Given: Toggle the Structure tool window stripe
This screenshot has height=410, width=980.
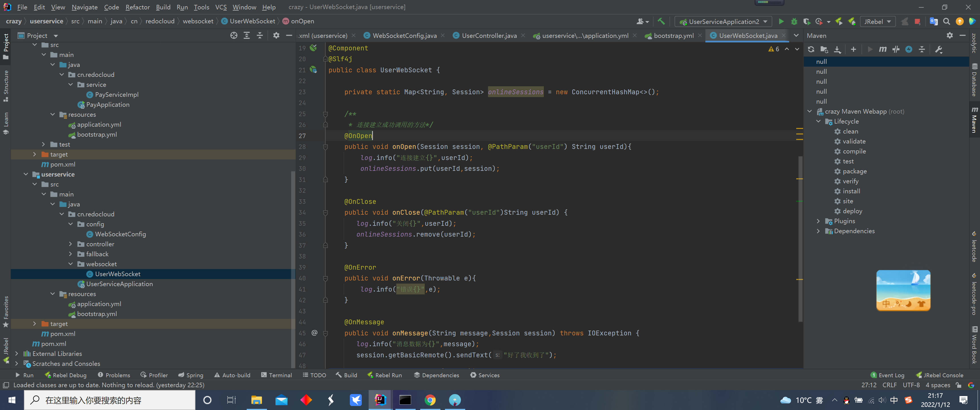Looking at the screenshot, I should (6, 86).
